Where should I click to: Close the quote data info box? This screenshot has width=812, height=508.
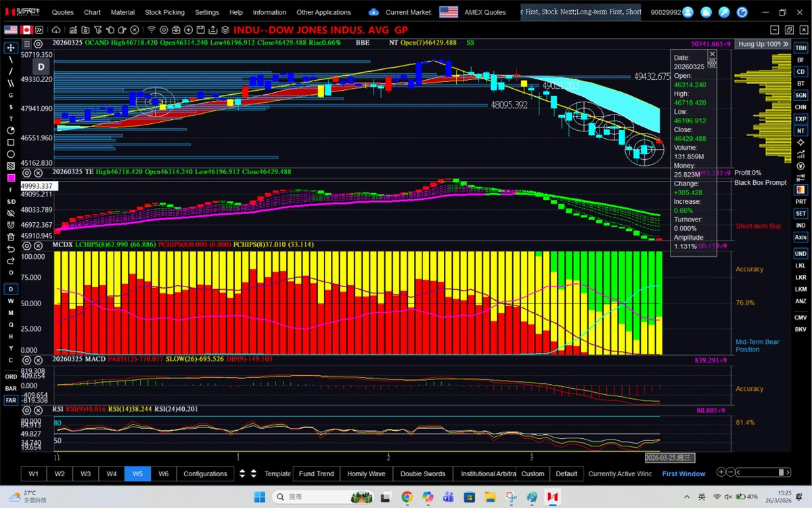pos(712,54)
